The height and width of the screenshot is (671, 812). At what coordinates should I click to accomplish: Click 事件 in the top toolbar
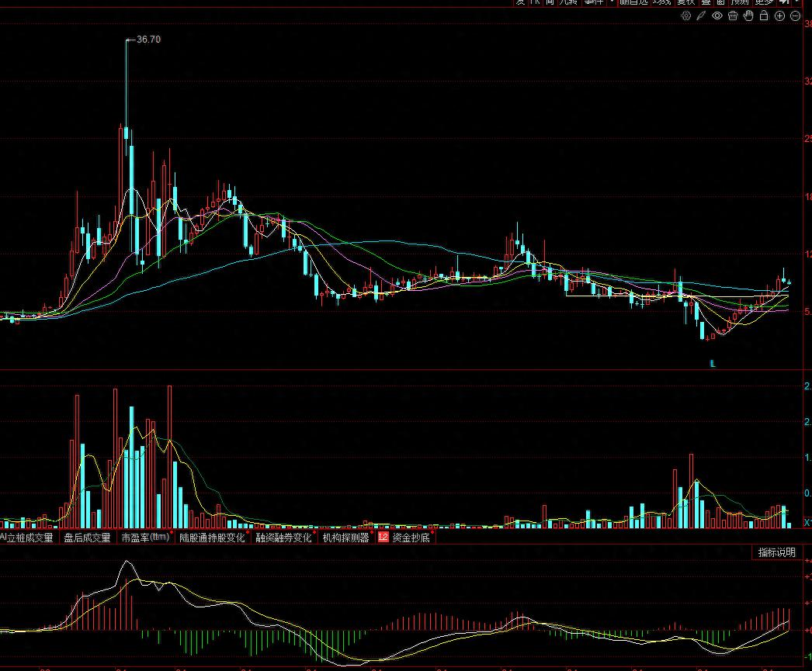593,2
